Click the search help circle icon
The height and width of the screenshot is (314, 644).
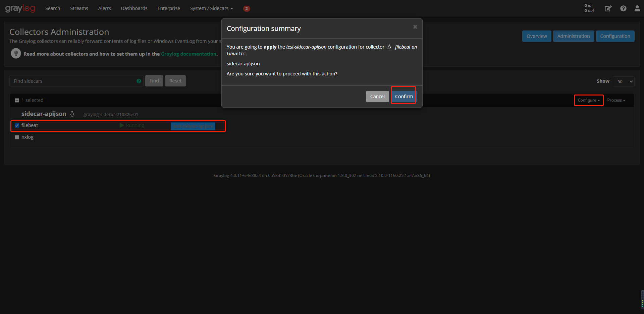[139, 81]
